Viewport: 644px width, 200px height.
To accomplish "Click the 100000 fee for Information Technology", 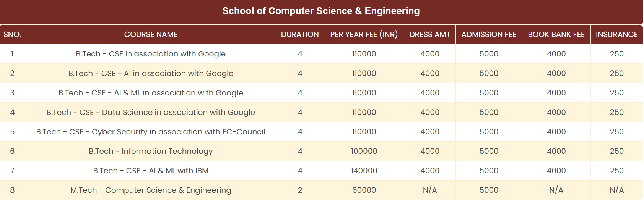I will point(364,151).
